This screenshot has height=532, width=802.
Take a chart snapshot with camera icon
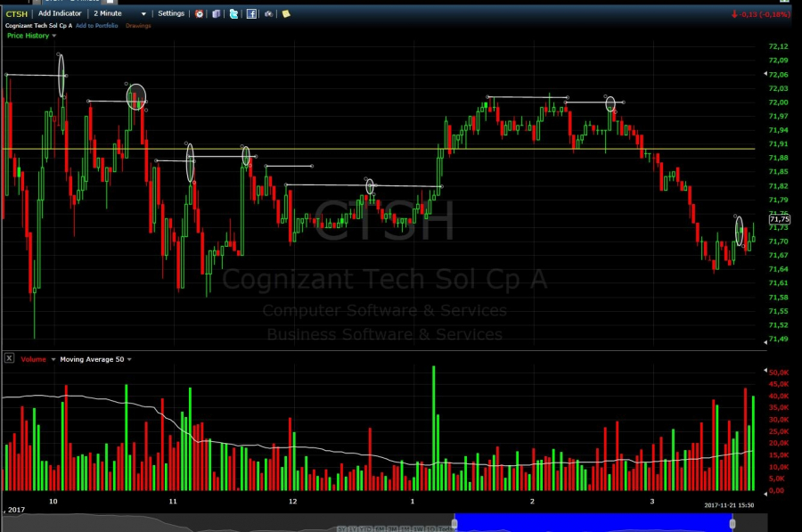point(268,13)
